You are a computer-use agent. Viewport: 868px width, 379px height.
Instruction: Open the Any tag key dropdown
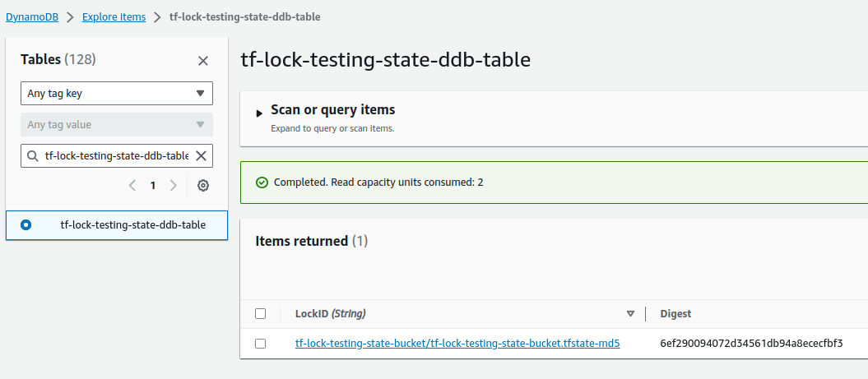coord(117,94)
